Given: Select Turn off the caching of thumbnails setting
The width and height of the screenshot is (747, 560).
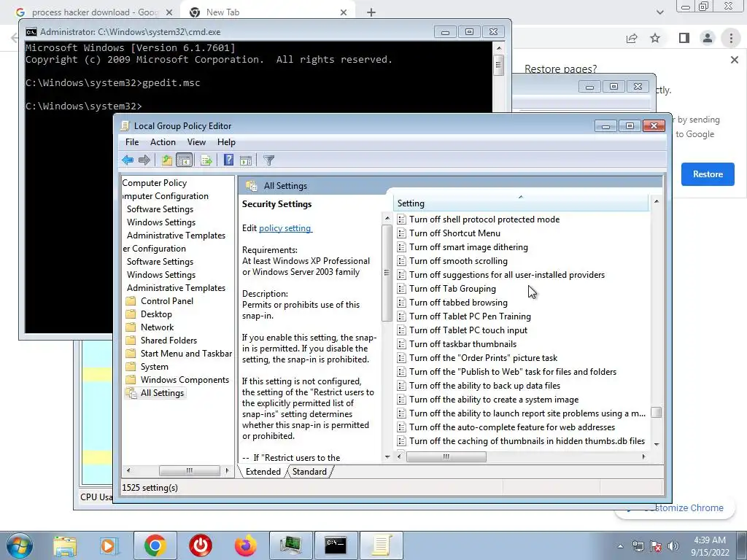Looking at the screenshot, I should [x=527, y=441].
